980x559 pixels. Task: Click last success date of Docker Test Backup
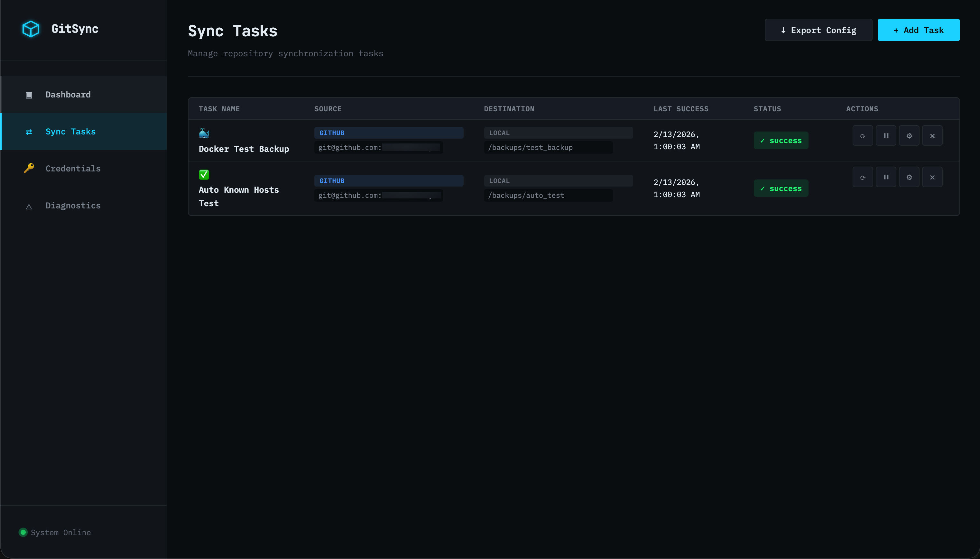tap(677, 141)
